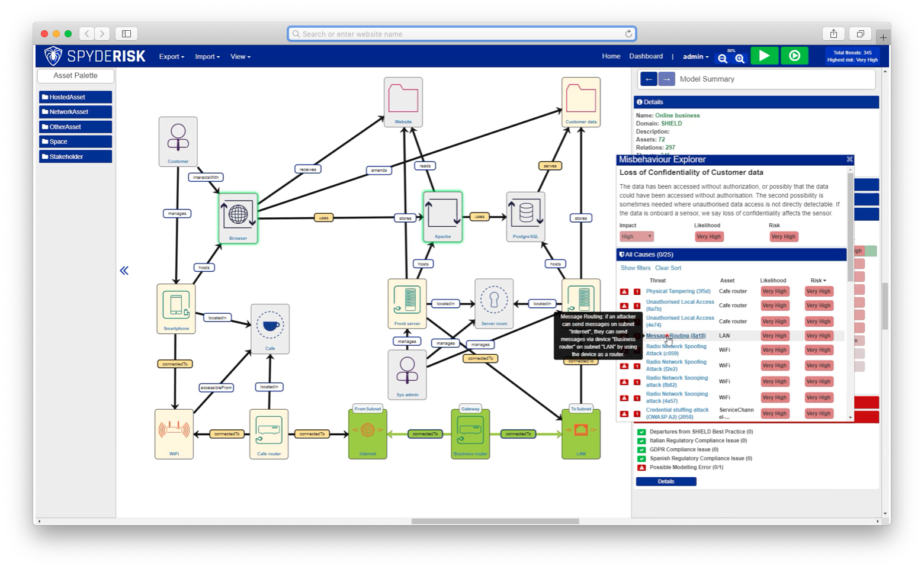924x569 pixels.
Task: Open the Export menu
Action: click(x=171, y=57)
